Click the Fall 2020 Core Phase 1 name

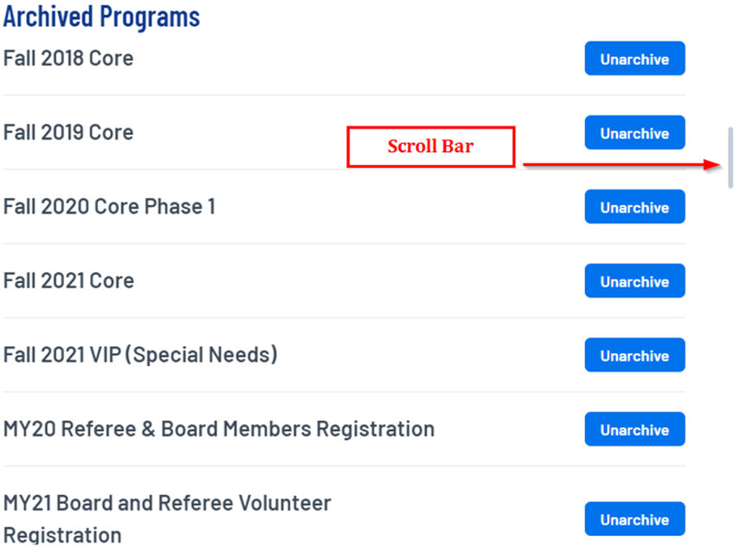tap(109, 207)
